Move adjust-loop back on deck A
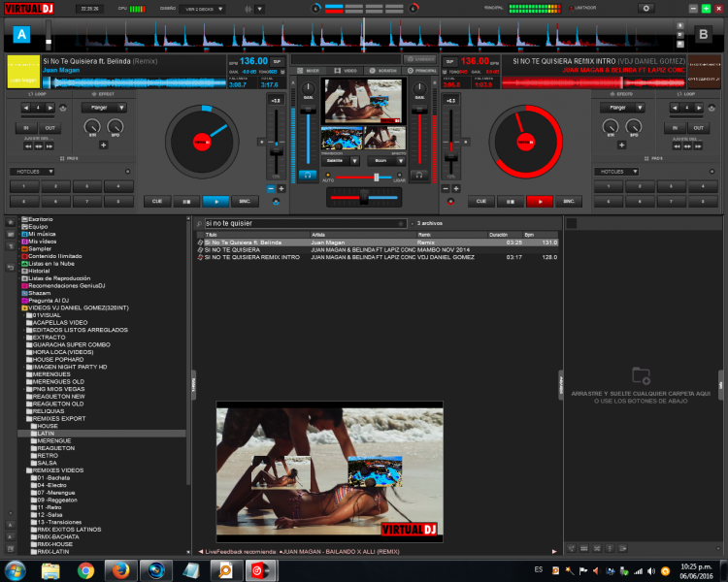Viewport: 728px width, 582px height. coord(28,146)
